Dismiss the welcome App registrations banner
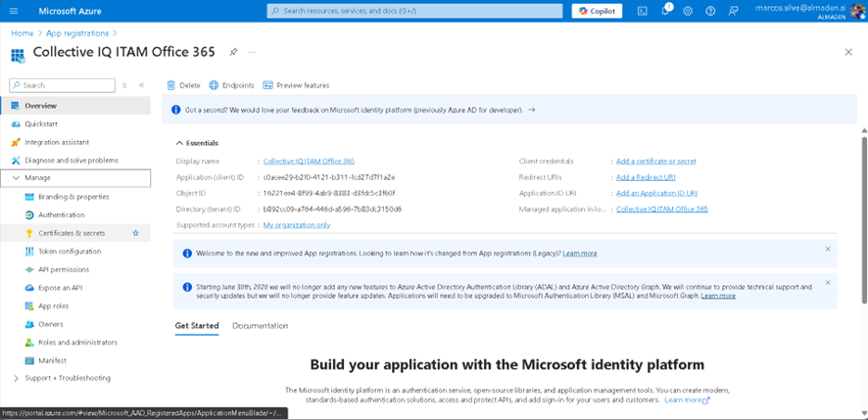Image resolution: width=868 pixels, height=420 pixels. click(828, 249)
